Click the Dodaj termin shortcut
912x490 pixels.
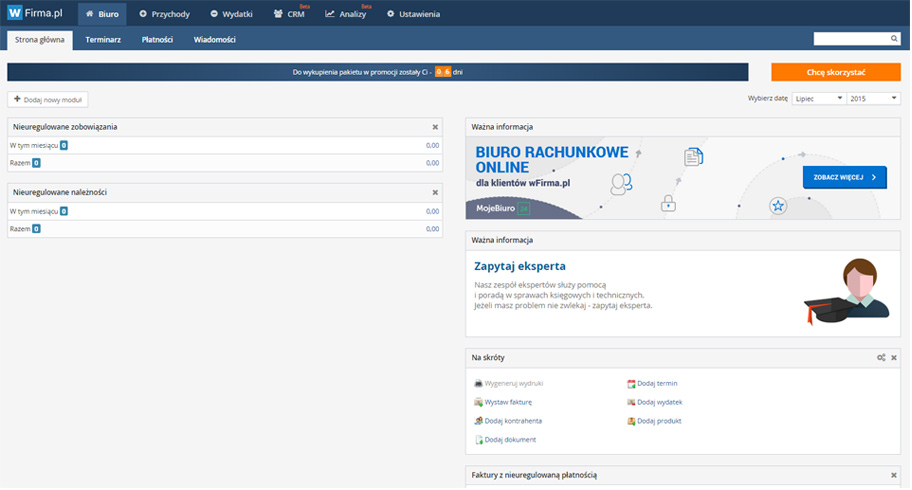click(x=657, y=383)
